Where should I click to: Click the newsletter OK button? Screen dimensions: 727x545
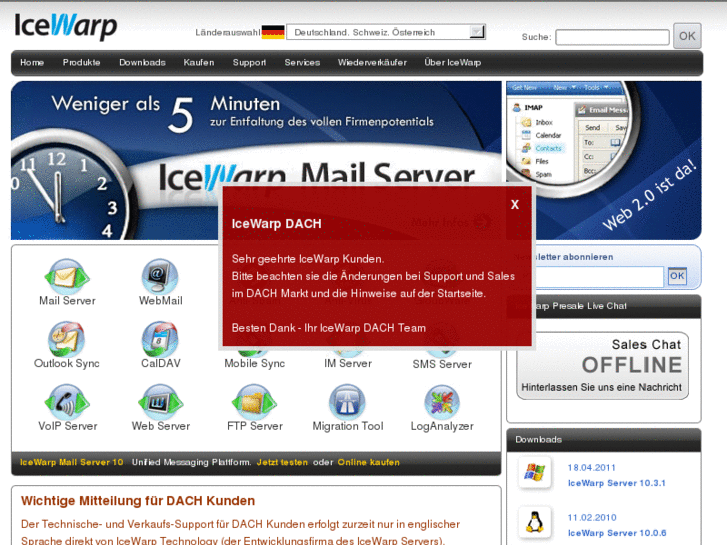(x=677, y=276)
